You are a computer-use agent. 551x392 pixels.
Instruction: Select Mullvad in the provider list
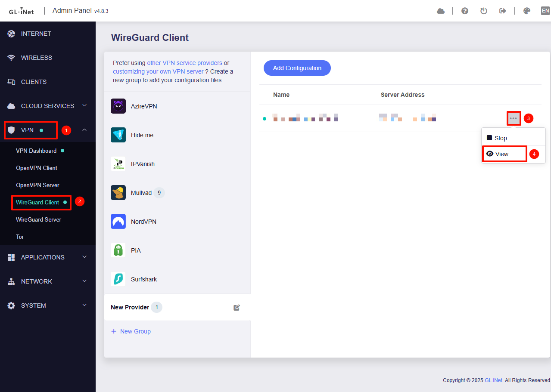tap(141, 193)
